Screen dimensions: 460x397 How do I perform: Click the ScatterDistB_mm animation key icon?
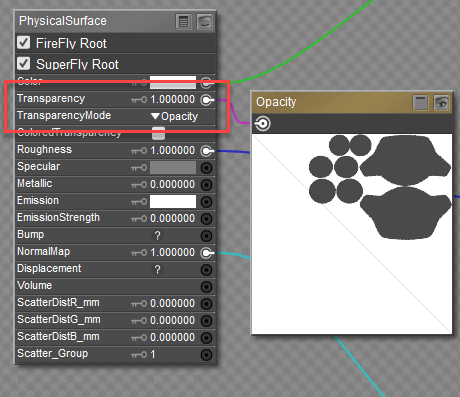pyautogui.click(x=139, y=338)
